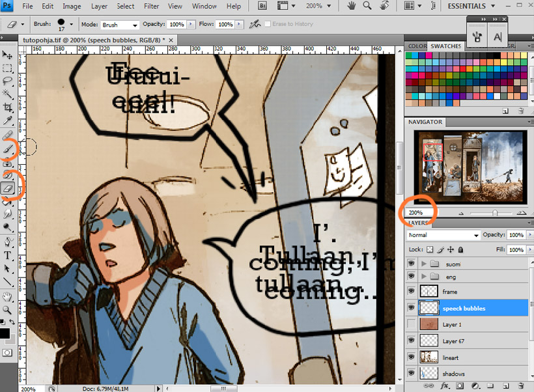The width and height of the screenshot is (534, 392).
Task: Enable the lock all padlock icon
Action: 461,249
